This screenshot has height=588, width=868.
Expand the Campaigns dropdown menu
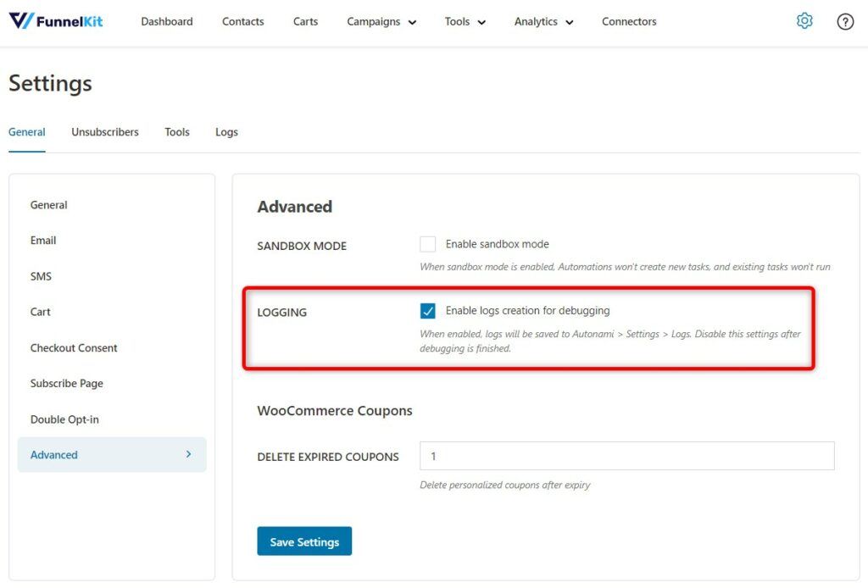pyautogui.click(x=381, y=21)
